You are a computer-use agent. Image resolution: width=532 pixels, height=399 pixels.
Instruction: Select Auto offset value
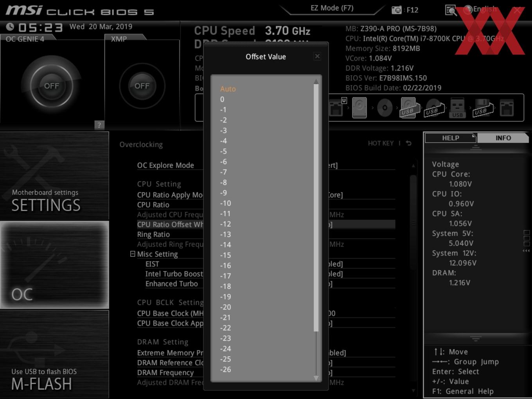(x=228, y=89)
